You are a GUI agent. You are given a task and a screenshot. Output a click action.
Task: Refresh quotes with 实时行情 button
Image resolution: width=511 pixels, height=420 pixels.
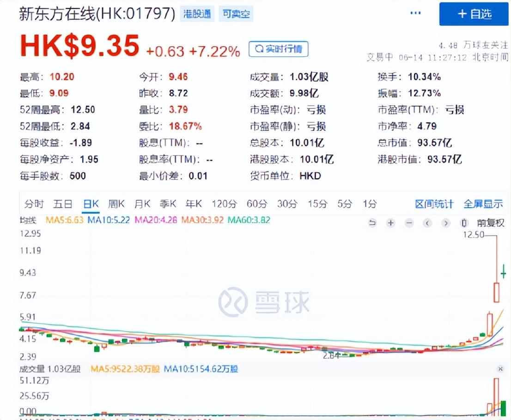click(x=278, y=49)
